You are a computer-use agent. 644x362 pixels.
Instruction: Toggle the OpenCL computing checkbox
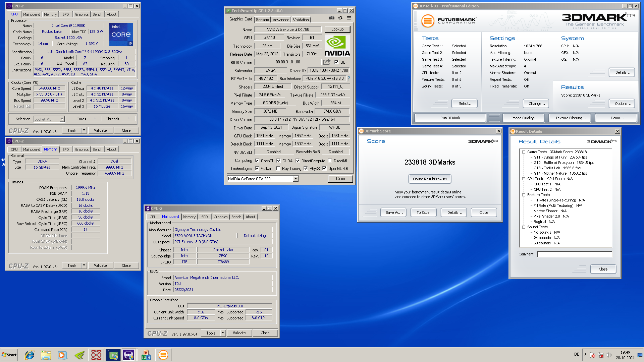coord(257,161)
